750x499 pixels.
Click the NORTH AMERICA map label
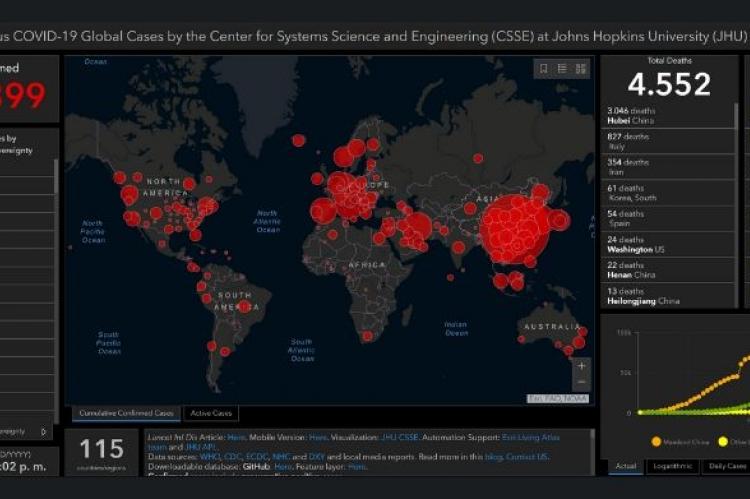(165, 187)
